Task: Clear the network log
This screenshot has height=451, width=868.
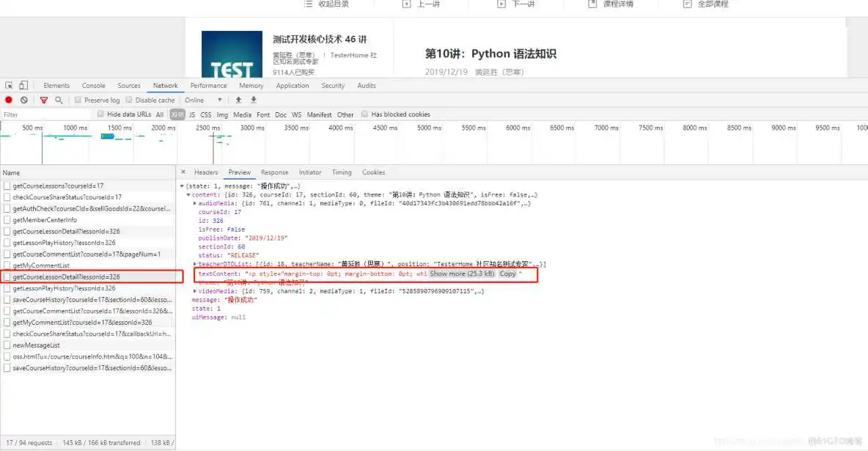Action: [x=23, y=100]
